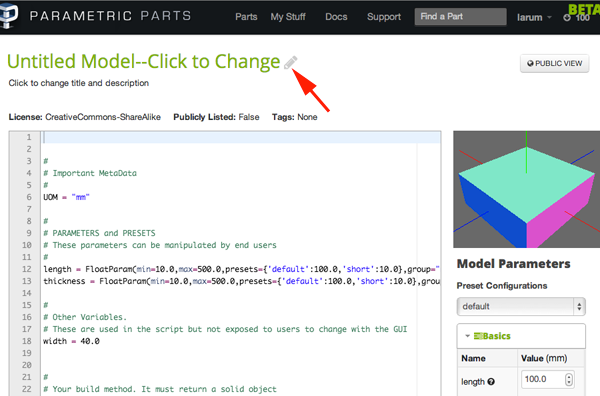Click the License CreativeCommons-ShareAlike text

pyautogui.click(x=85, y=117)
